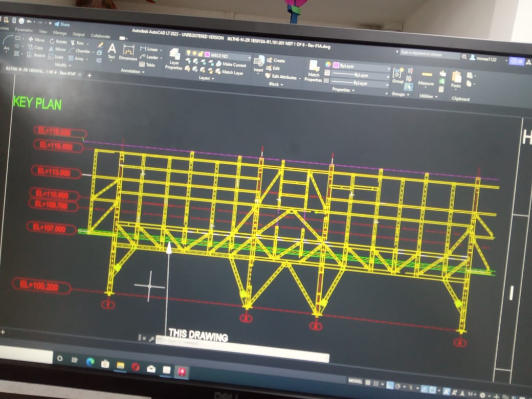532x399 pixels.
Task: Select the Mirror tool
Action: [57, 49]
